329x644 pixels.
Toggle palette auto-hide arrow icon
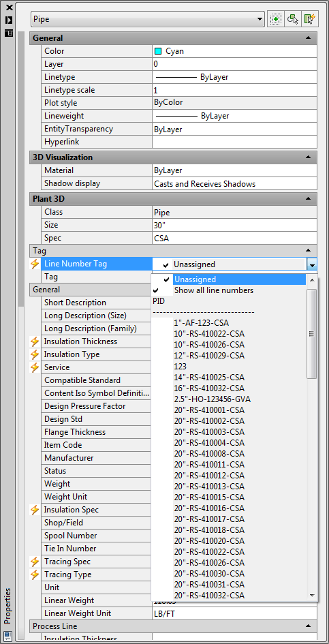click(9, 20)
